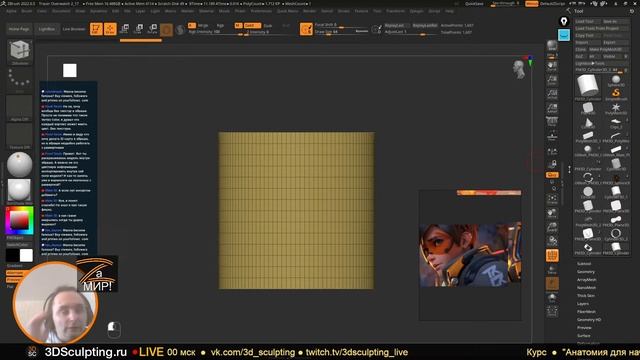Screen dimensions: 640x360
Task: Click the Zoom3D icon
Action: point(552,227)
